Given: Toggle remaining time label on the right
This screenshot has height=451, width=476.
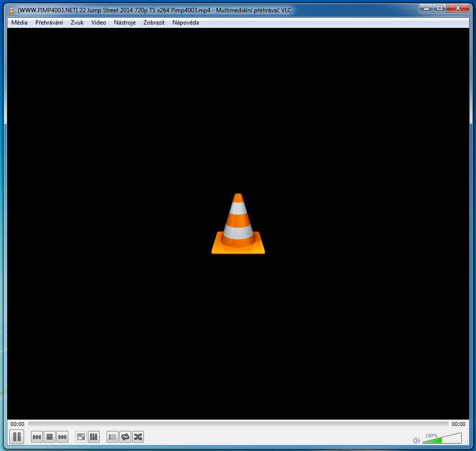Looking at the screenshot, I should [x=458, y=424].
